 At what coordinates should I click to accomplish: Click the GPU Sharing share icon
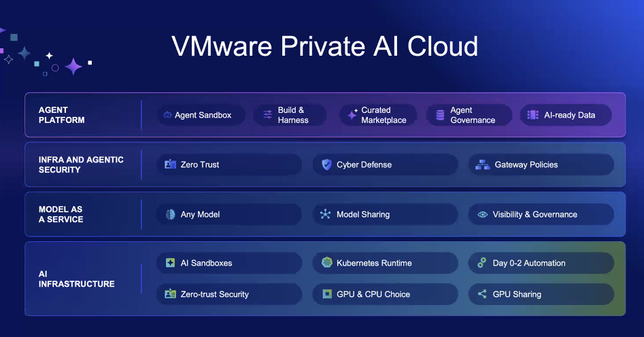tap(482, 294)
